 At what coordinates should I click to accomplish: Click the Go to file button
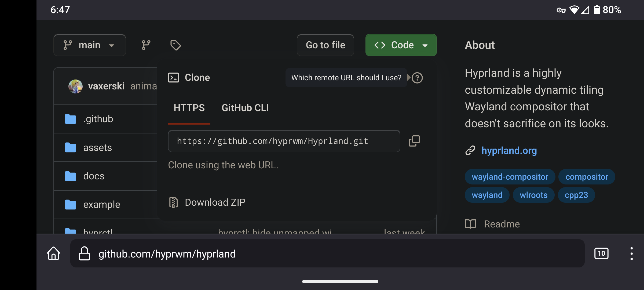325,45
